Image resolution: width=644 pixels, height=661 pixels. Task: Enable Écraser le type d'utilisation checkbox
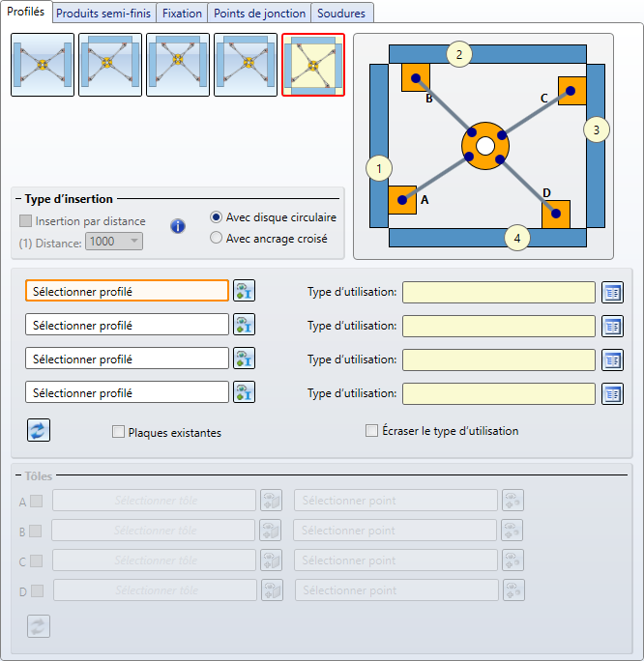(x=371, y=430)
